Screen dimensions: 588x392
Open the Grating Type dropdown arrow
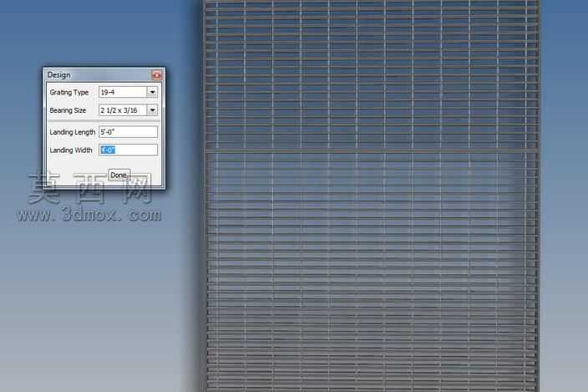click(152, 92)
